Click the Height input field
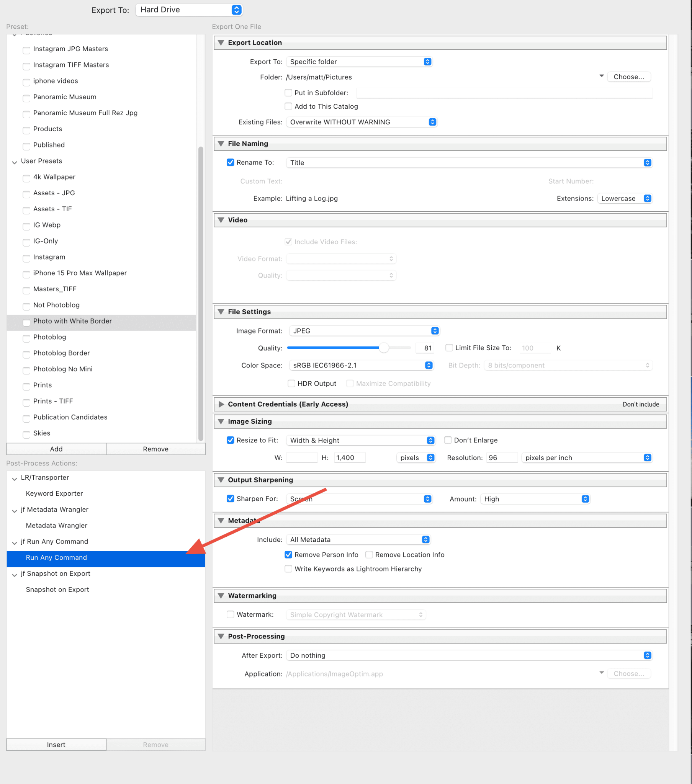The width and height of the screenshot is (692, 784). click(349, 457)
